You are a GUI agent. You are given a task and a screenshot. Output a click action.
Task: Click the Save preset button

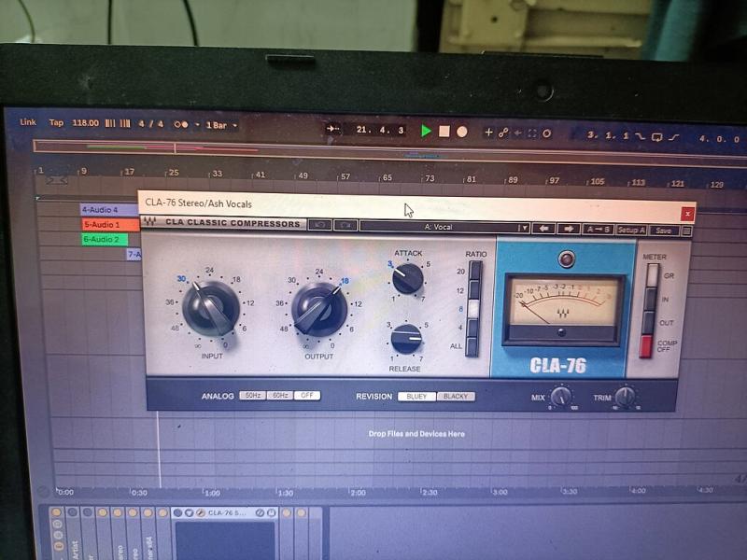[664, 231]
